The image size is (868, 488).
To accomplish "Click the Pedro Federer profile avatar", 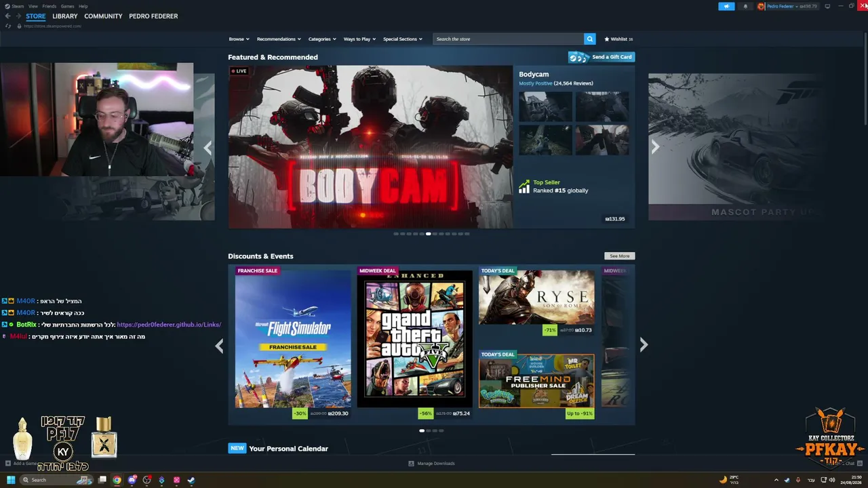I will tap(761, 6).
